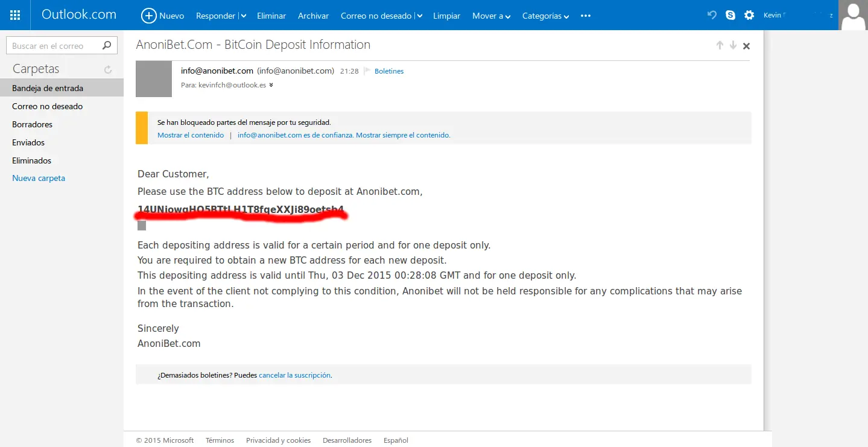
Task: Change language via Español footer link
Action: point(396,440)
